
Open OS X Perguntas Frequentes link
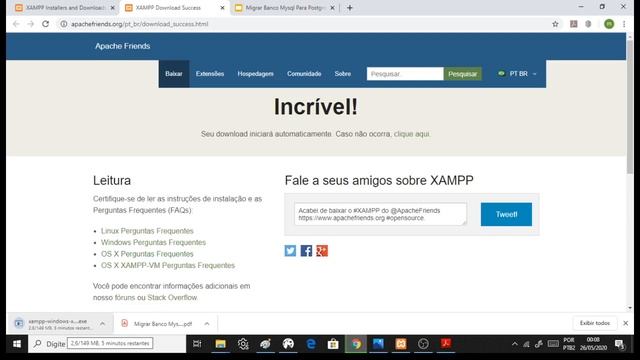click(x=147, y=254)
